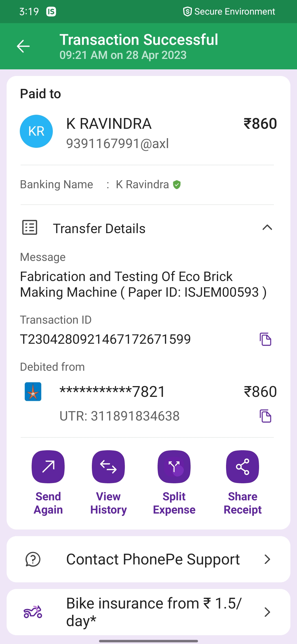Tap the bike insurance scooter icon
This screenshot has width=297, height=644.
33,612
